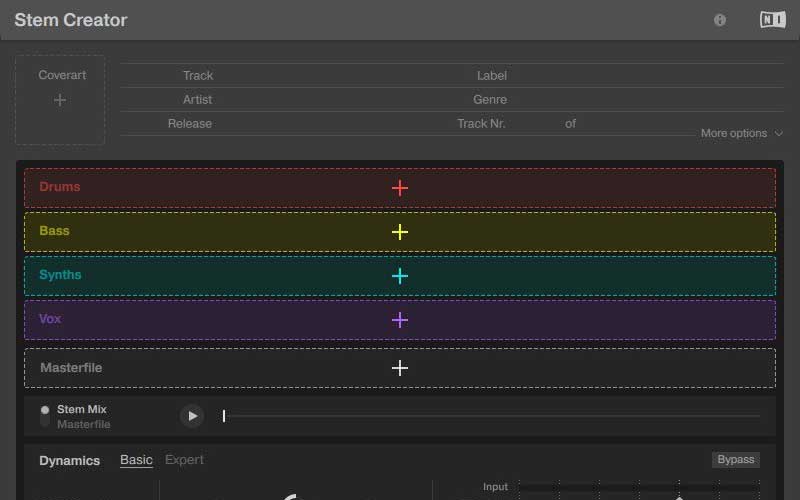This screenshot has height=500, width=800.
Task: Rename the Drums stem label
Action: tap(60, 187)
